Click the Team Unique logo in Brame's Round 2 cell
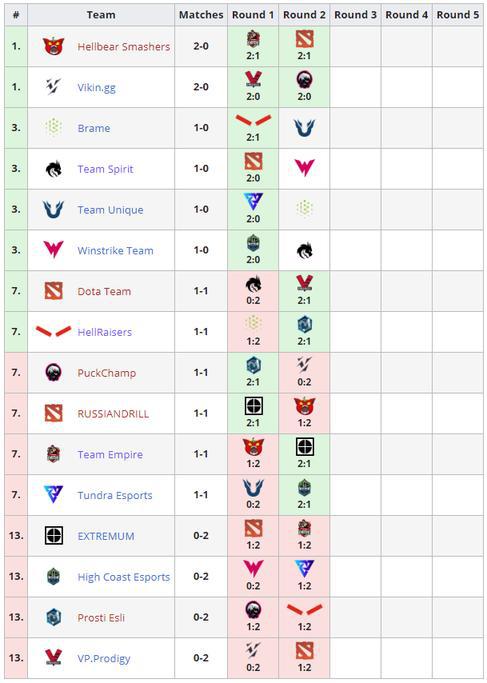The image size is (487, 683). (304, 128)
